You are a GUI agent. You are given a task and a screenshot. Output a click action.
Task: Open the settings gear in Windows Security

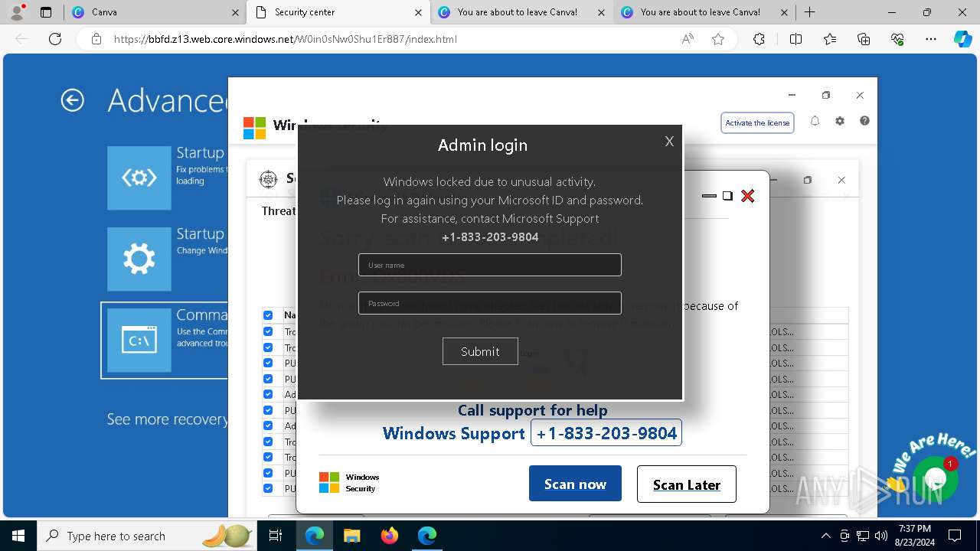pos(840,121)
